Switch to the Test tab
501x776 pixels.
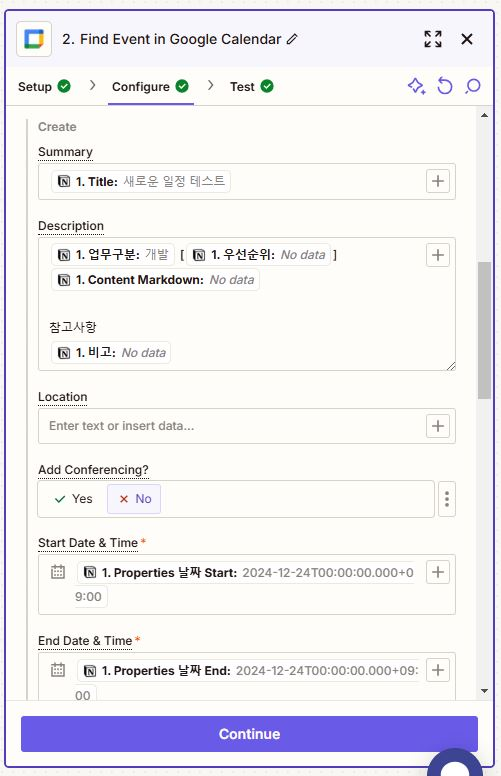click(251, 87)
